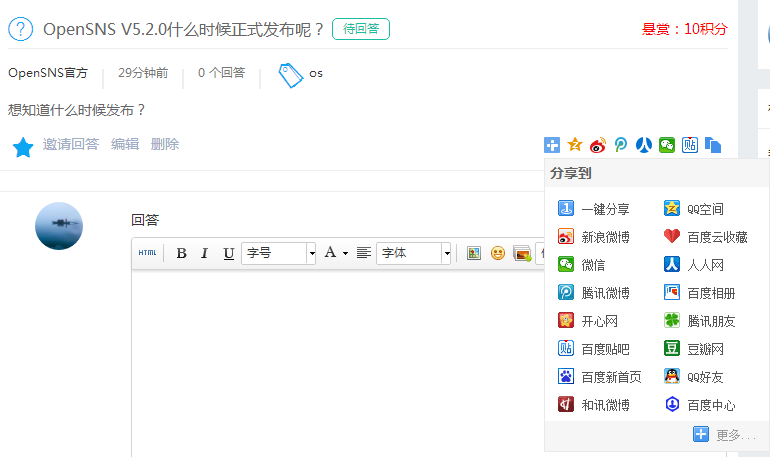Image resolution: width=770 pixels, height=457 pixels.
Task: Share via WeChat icon in share row
Action: [667, 145]
